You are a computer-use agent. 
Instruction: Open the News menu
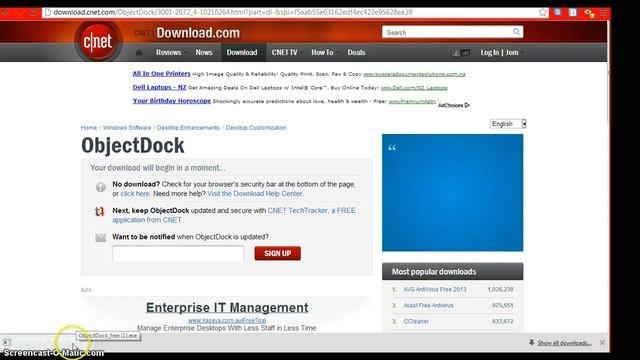tap(204, 53)
